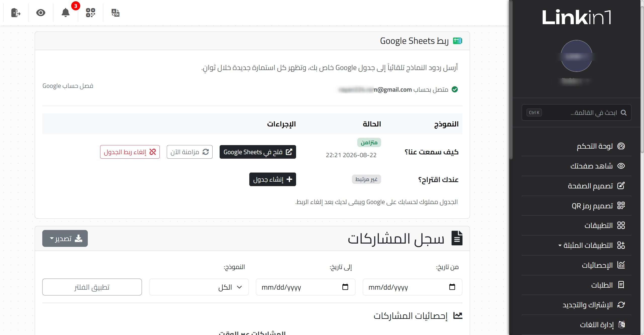Image resolution: width=644 pixels, height=335 pixels.
Task: Click the Google Sheets header icon
Action: 458,41
